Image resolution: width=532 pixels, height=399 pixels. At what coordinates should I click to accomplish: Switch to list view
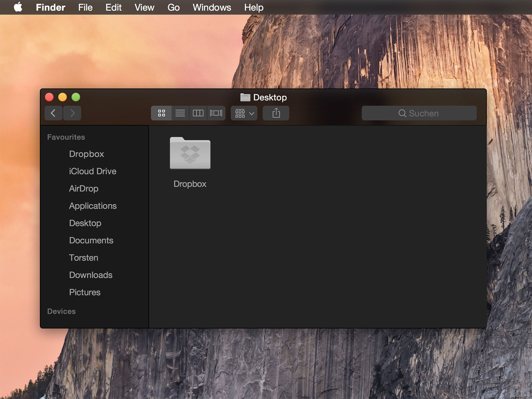tap(180, 113)
